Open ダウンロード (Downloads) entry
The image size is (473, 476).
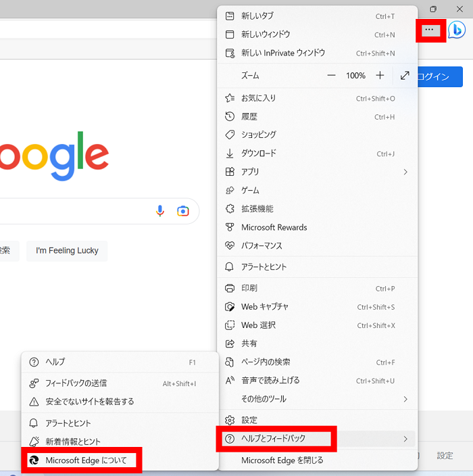coord(318,153)
